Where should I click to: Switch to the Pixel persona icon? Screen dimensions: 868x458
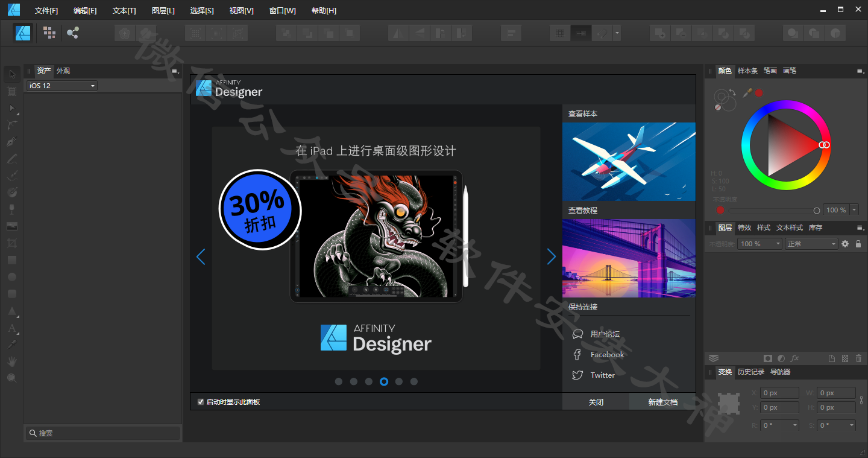coord(49,33)
